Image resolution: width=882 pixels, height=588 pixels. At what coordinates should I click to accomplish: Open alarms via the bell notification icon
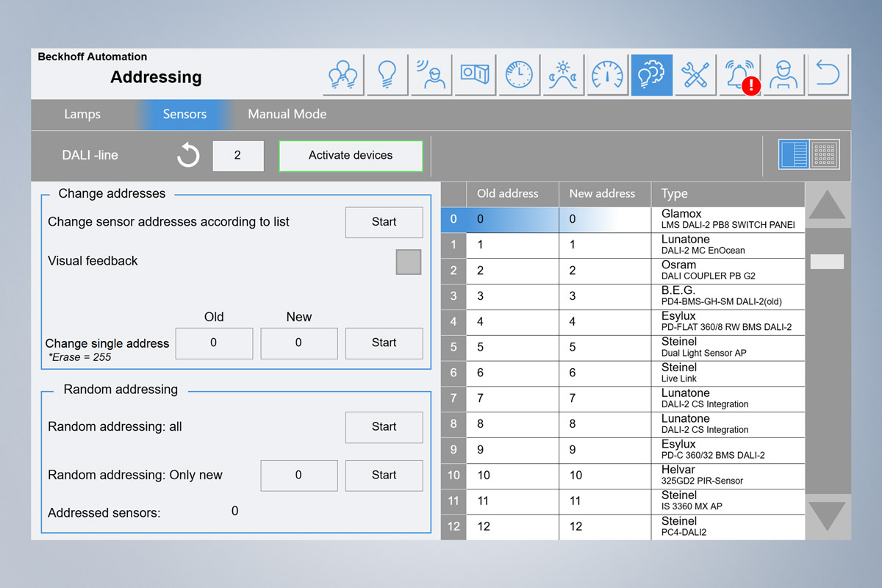(739, 74)
